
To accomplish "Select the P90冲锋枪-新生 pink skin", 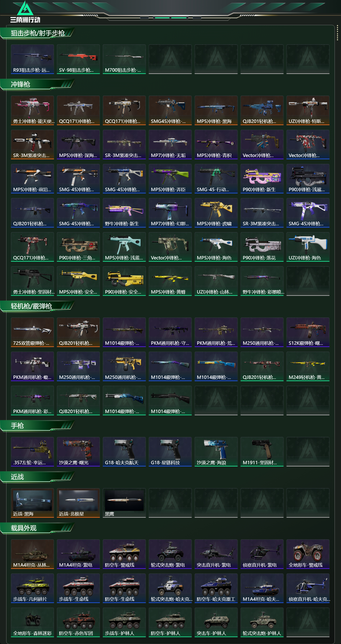I will (x=262, y=178).
